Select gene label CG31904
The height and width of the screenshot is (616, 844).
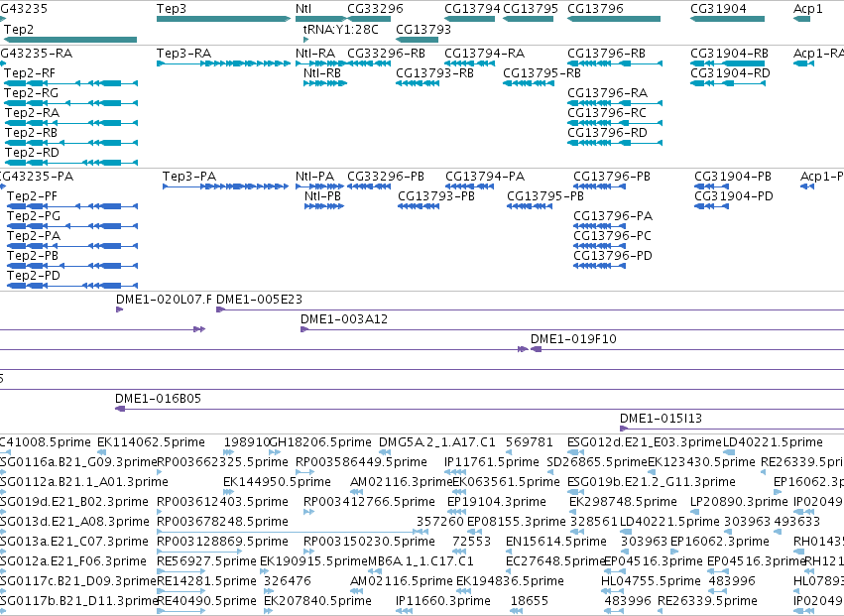coord(719,9)
